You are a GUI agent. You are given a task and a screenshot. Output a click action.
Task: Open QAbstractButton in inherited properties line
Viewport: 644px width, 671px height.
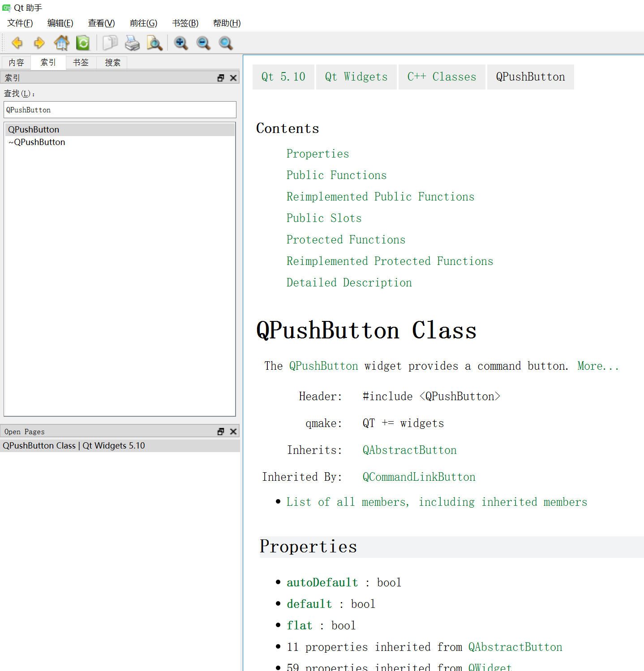(515, 647)
